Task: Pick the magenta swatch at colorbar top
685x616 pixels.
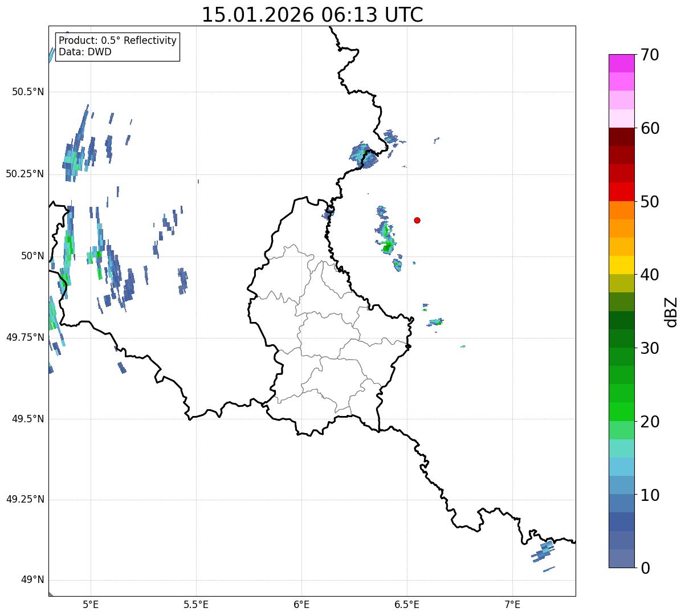Action: coord(621,63)
